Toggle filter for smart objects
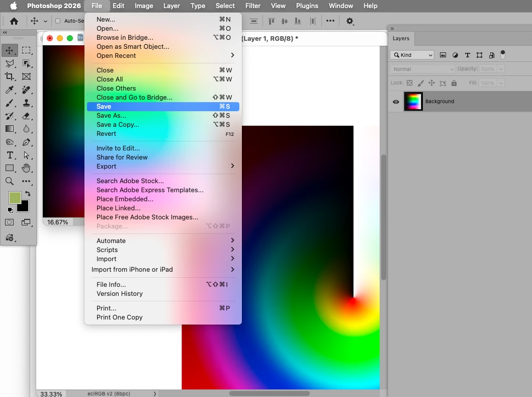Viewport: 532px width, 397px height. pyautogui.click(x=492, y=55)
